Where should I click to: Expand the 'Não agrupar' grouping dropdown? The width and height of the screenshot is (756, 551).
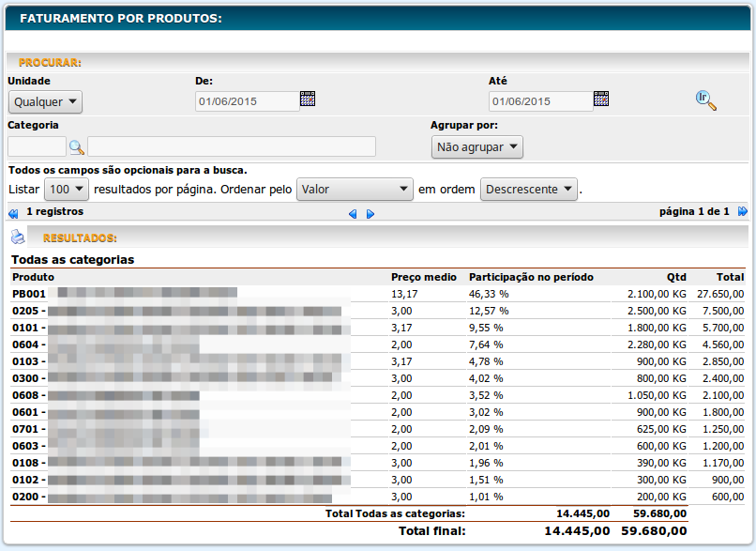click(x=476, y=147)
